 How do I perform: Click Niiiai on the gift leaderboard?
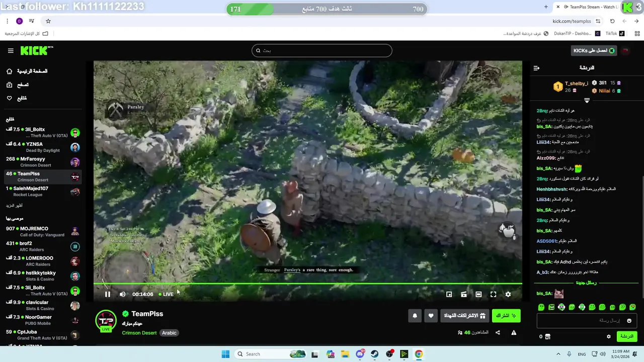604,91
